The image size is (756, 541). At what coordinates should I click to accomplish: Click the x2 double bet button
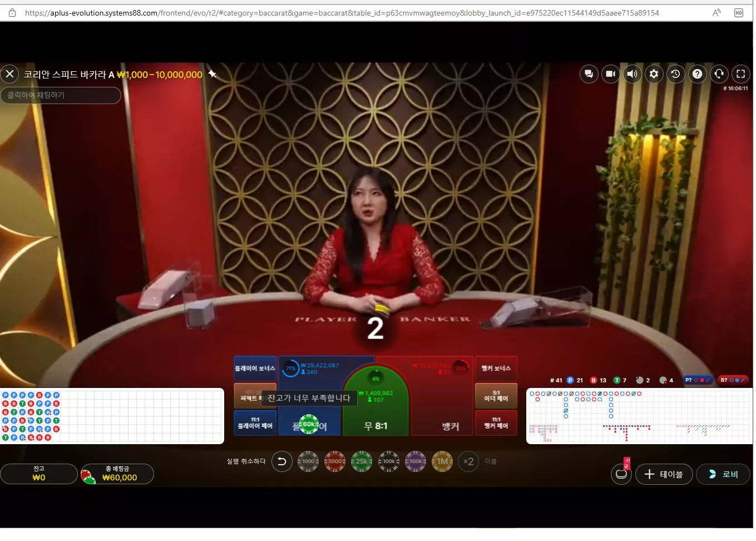468,461
